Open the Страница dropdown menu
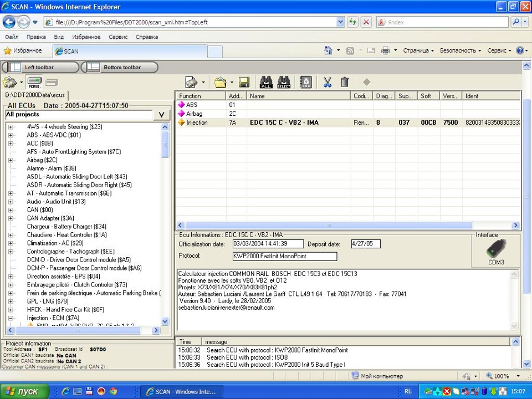The height and width of the screenshot is (399, 532). point(418,50)
